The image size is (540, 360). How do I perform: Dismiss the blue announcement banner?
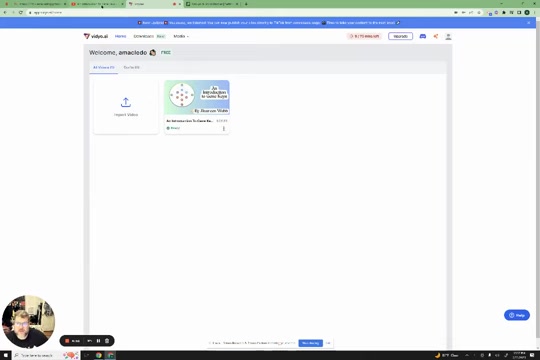(529, 23)
